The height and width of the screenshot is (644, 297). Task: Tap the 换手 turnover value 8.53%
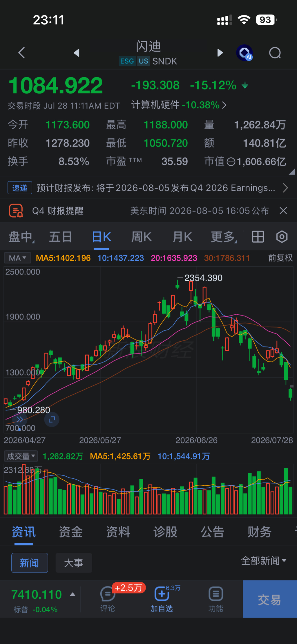point(74,162)
